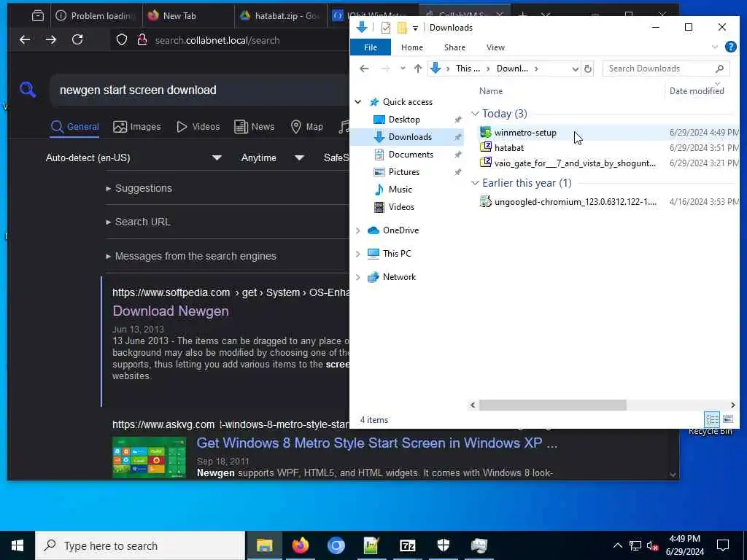Open recent locations dropdown in Explorer
The height and width of the screenshot is (560, 747).
point(403,69)
